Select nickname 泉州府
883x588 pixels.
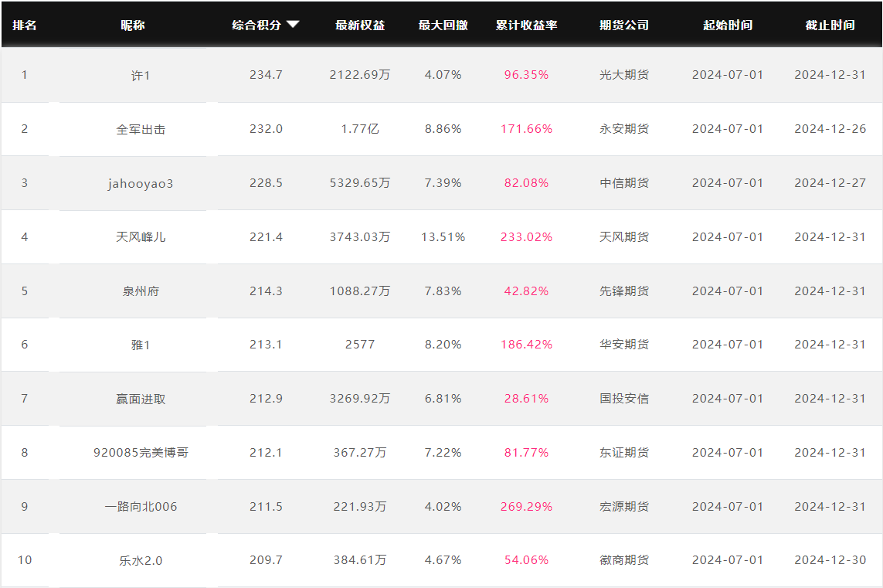pyautogui.click(x=141, y=291)
